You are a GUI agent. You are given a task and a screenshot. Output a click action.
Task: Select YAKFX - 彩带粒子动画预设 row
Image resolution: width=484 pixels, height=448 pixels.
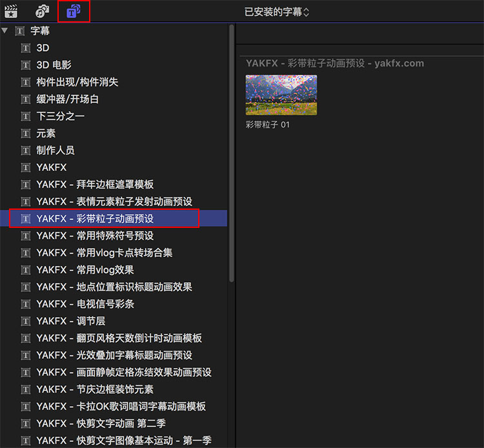[x=114, y=219]
